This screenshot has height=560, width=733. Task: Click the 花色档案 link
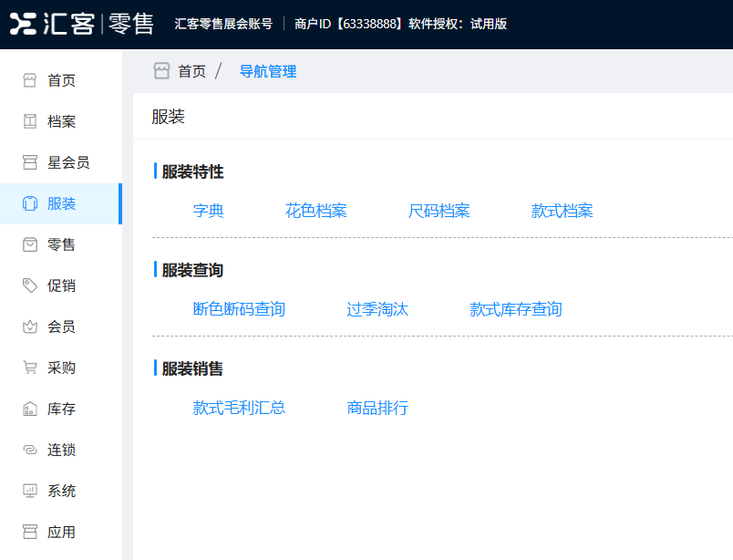coord(316,210)
